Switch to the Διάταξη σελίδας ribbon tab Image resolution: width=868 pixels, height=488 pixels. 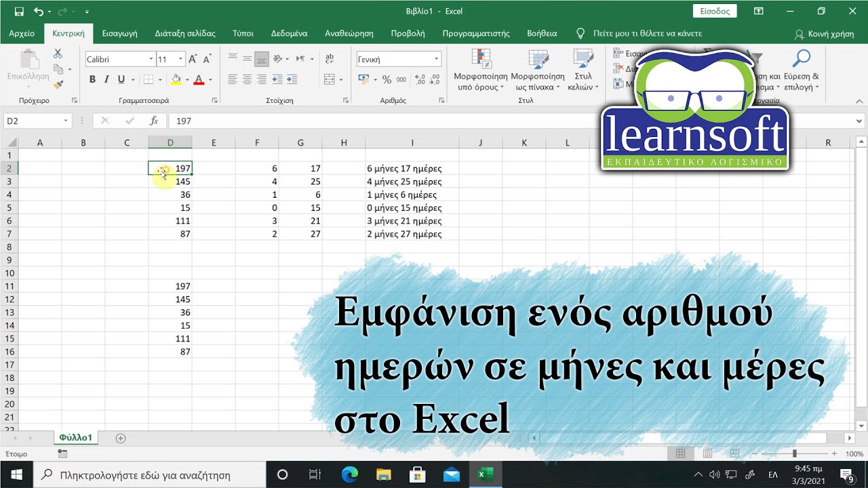point(185,33)
